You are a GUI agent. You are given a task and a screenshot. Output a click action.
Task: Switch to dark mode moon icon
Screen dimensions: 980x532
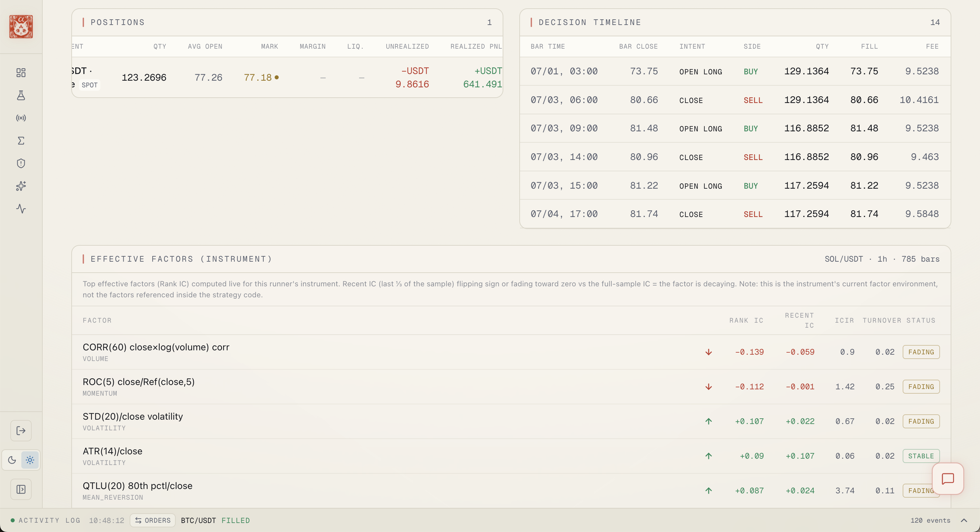pos(12,460)
